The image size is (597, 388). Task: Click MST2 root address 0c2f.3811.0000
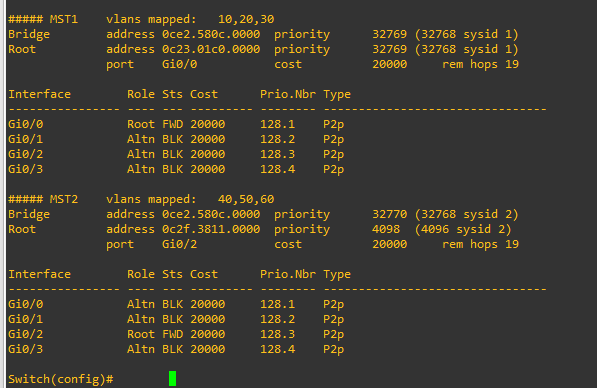(x=211, y=229)
